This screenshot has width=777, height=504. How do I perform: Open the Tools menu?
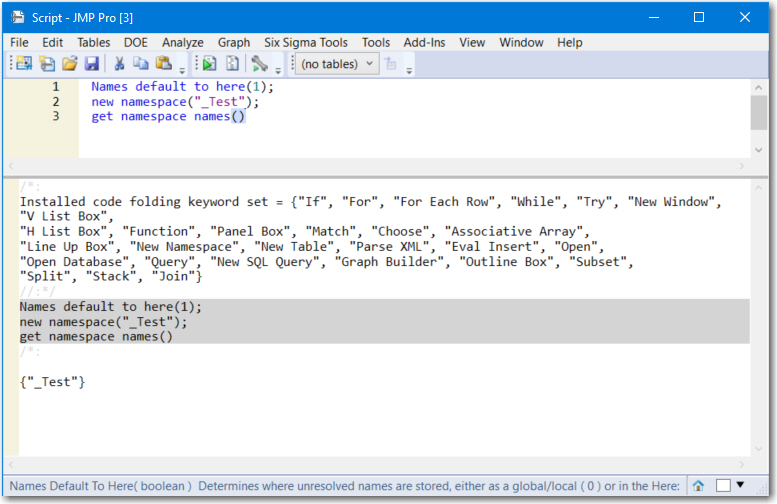tap(376, 43)
